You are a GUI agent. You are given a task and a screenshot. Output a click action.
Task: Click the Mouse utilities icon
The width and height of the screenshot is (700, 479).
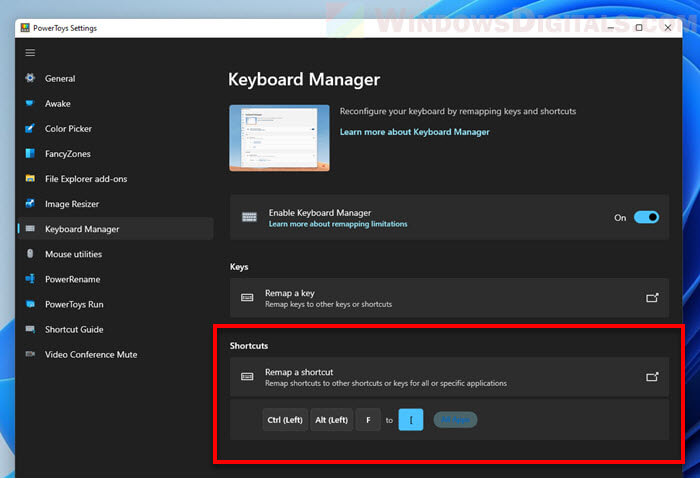point(30,254)
